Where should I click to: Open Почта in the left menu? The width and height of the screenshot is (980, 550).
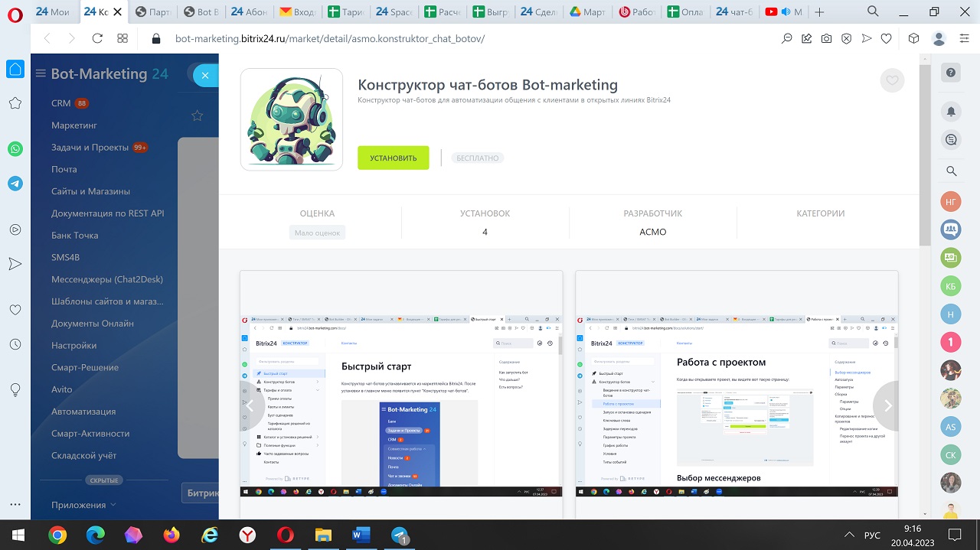pos(64,170)
